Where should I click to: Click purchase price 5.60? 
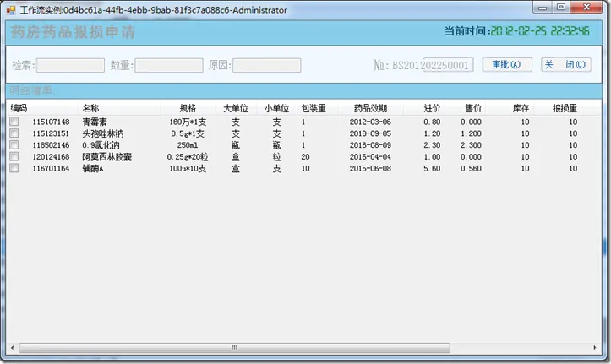432,169
